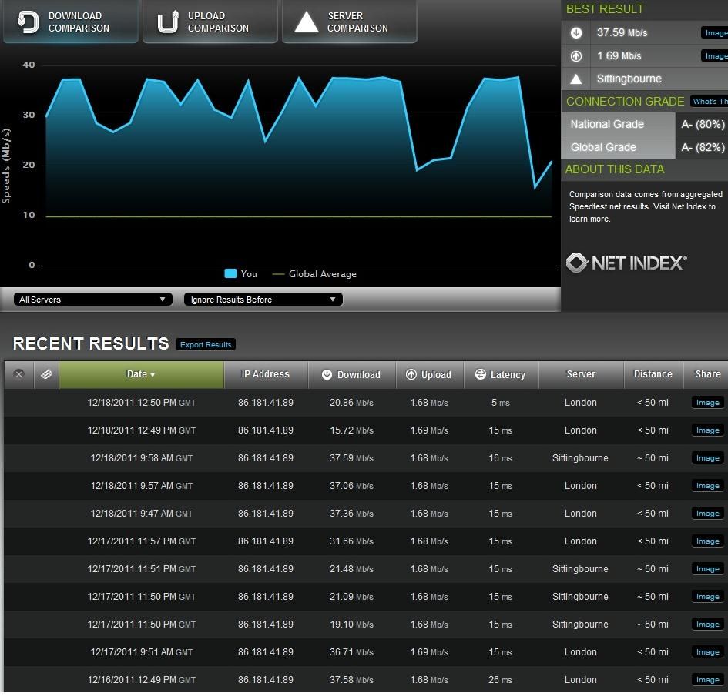The width and height of the screenshot is (728, 700).
Task: Expand the Ignore Results Before dropdown
Action: pyautogui.click(x=263, y=300)
